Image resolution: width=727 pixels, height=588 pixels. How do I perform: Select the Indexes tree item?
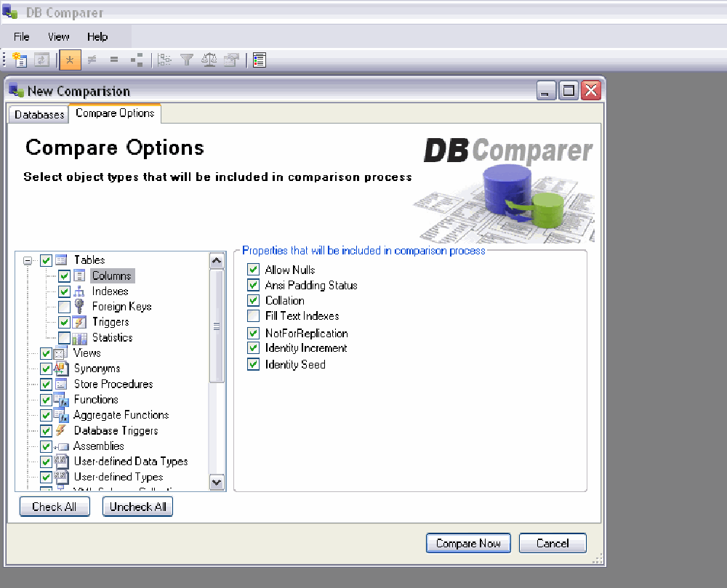coord(110,291)
